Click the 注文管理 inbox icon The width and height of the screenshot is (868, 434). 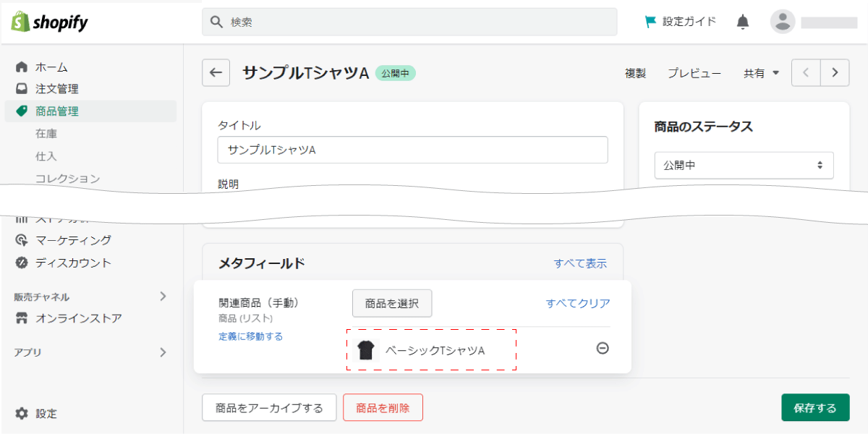22,89
